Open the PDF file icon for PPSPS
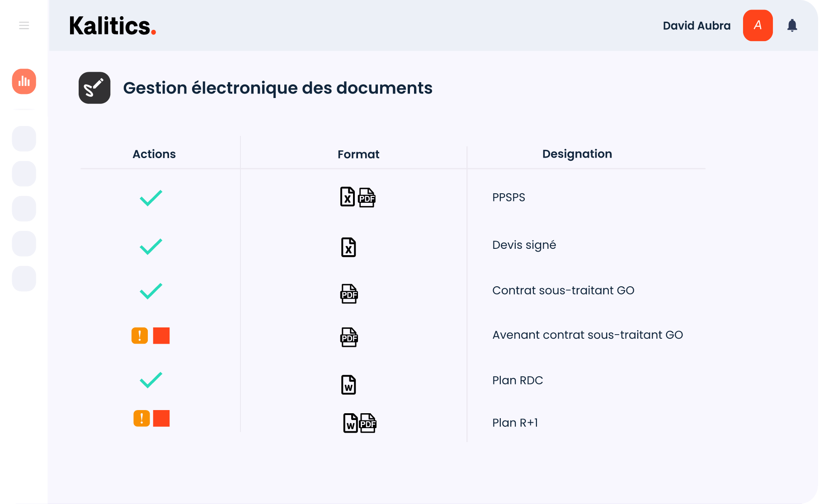The width and height of the screenshot is (819, 504). 367,198
